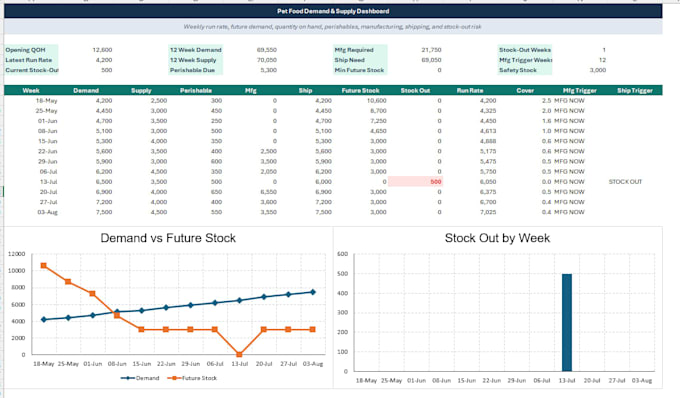This screenshot has width=680, height=398.
Task: Click the Mfg column header
Action: [251, 91]
